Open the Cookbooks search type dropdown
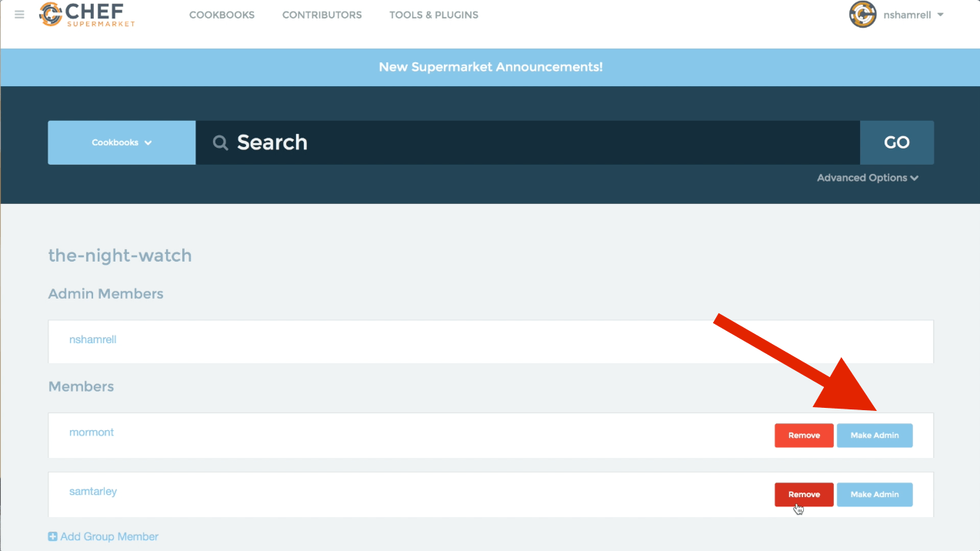The width and height of the screenshot is (980, 551). [122, 142]
